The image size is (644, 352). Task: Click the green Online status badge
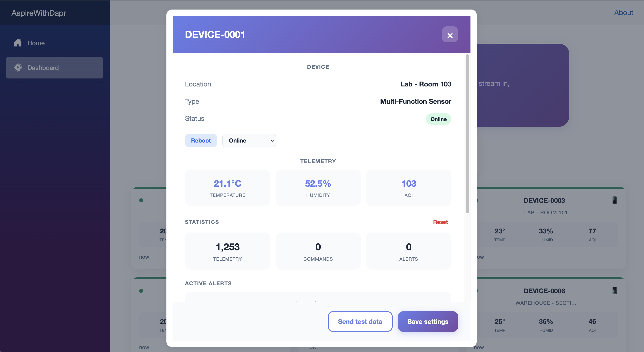click(x=438, y=119)
